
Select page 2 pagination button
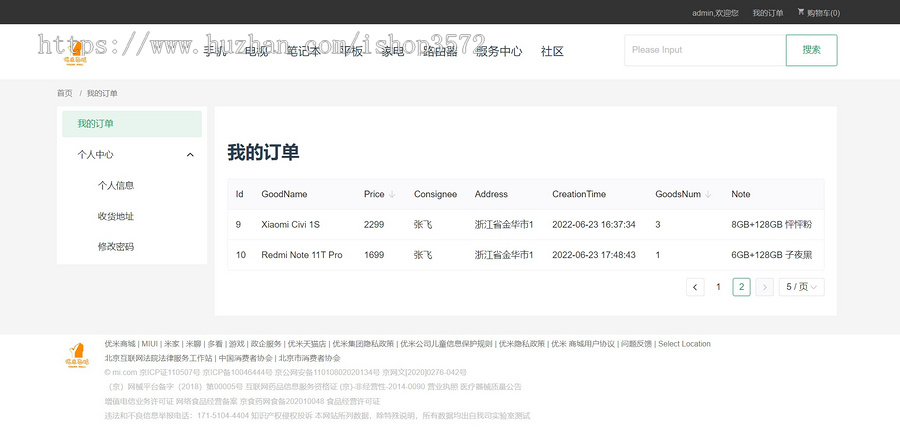(742, 287)
